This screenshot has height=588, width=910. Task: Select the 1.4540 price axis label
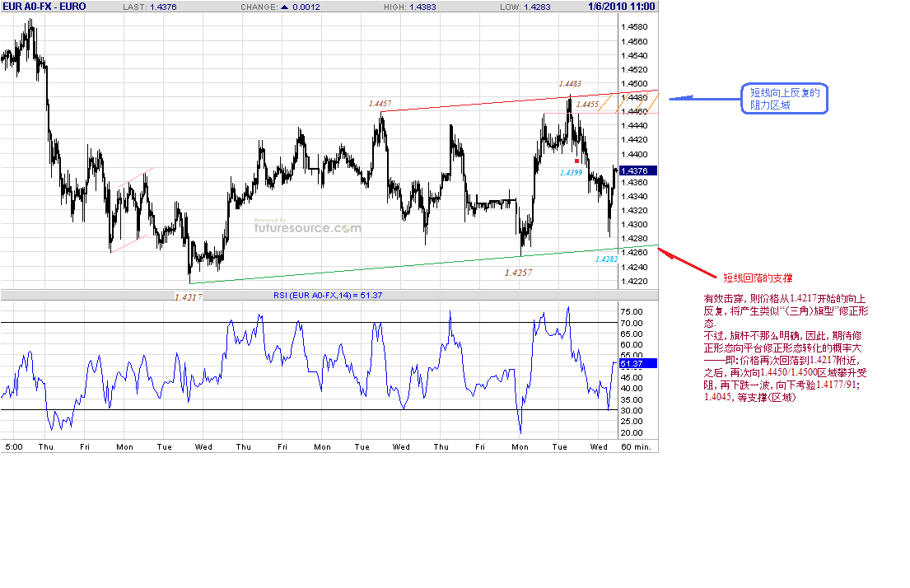[x=634, y=56]
